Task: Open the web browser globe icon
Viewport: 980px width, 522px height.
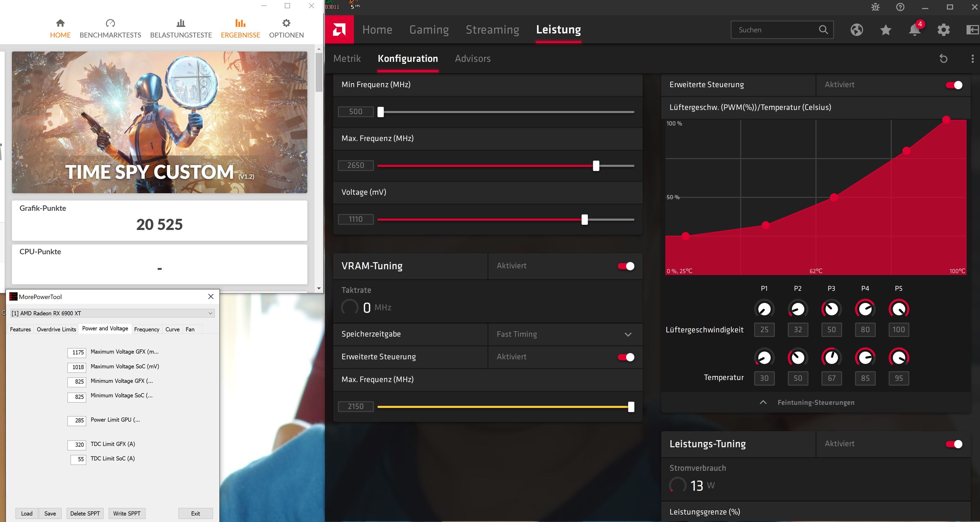Action: (856, 30)
